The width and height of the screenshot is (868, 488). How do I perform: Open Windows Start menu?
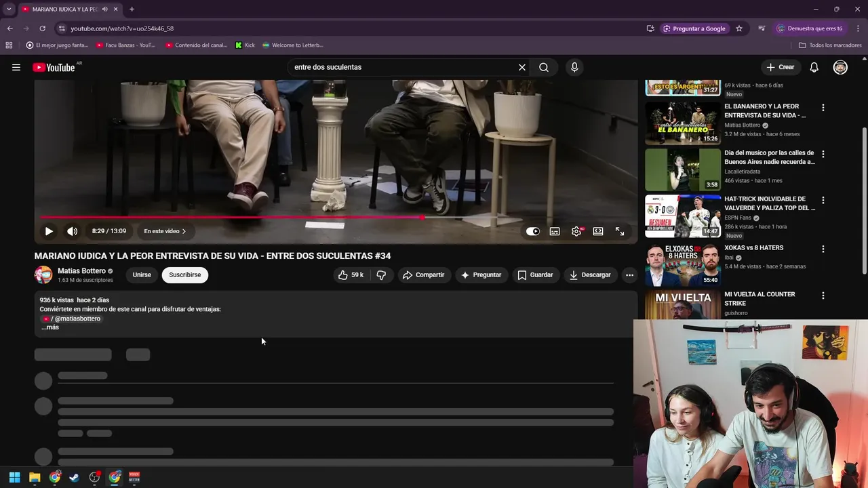point(14,477)
